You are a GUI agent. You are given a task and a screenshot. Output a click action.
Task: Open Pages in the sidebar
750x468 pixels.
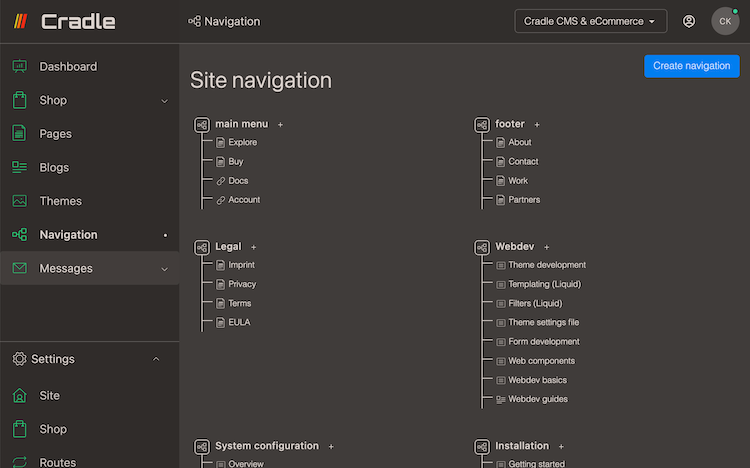pyautogui.click(x=55, y=134)
